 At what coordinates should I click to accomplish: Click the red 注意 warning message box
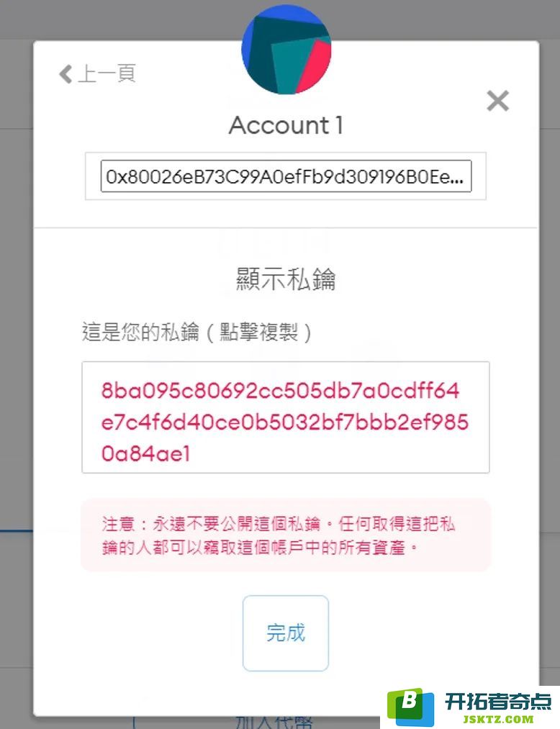click(286, 535)
